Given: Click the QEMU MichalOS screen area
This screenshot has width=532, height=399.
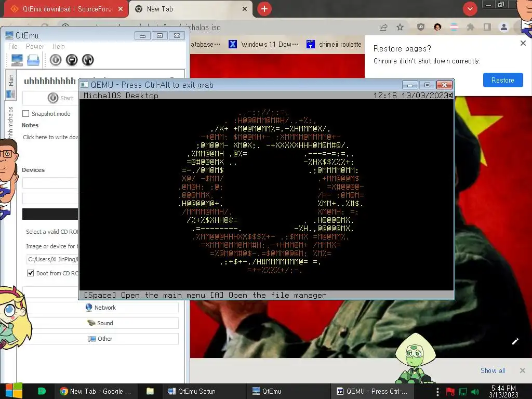Looking at the screenshot, I should (x=267, y=195).
